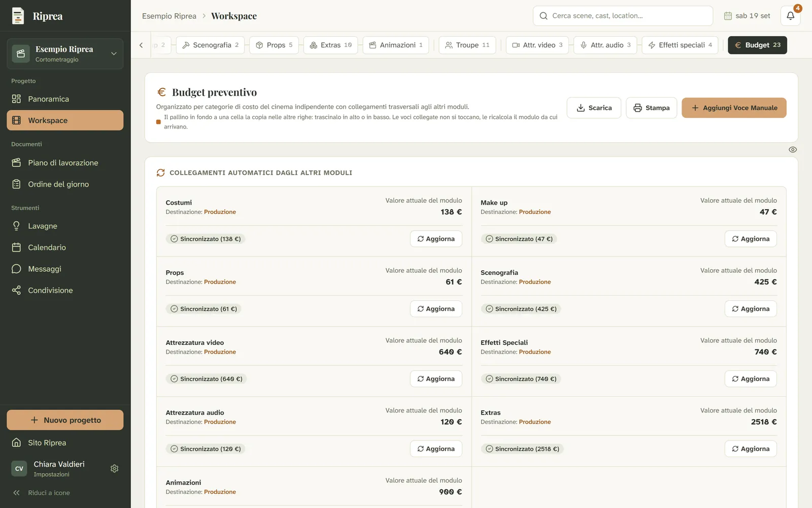Click the Calendario sidebar icon
The height and width of the screenshot is (508, 812).
(x=16, y=247)
